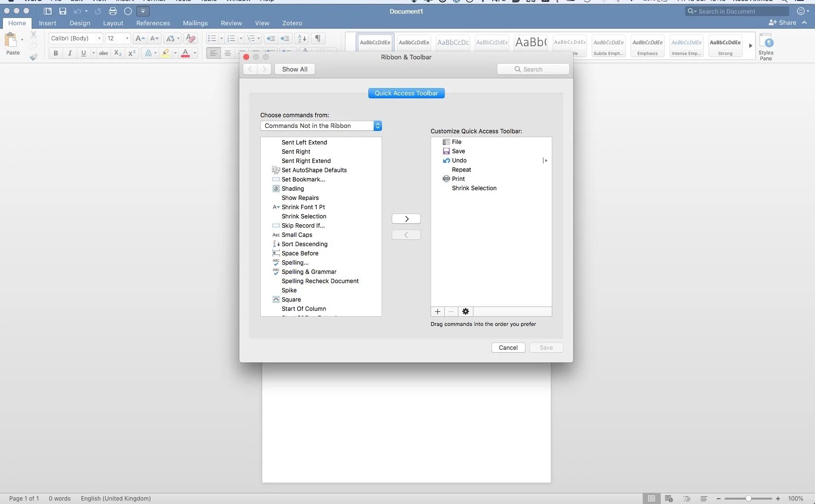Click the Cut scissors icon

[34, 35]
